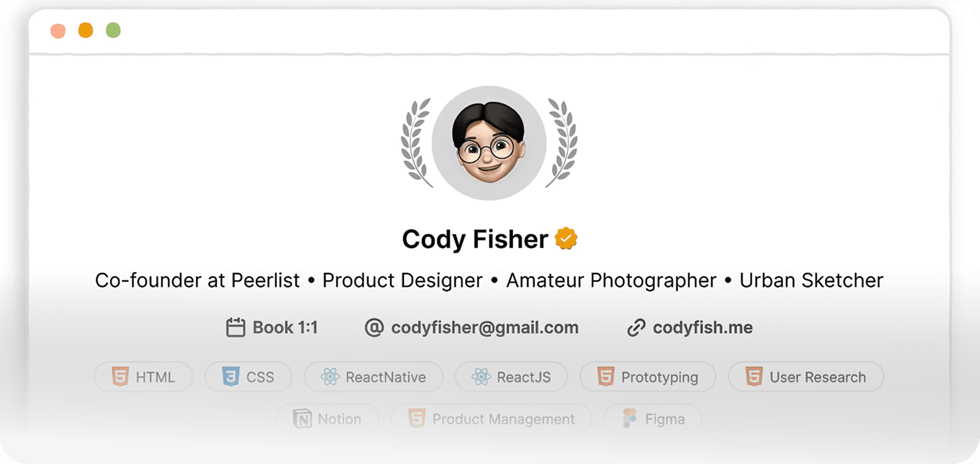Click the green maximize window dot
The image size is (980, 464).
114,30
